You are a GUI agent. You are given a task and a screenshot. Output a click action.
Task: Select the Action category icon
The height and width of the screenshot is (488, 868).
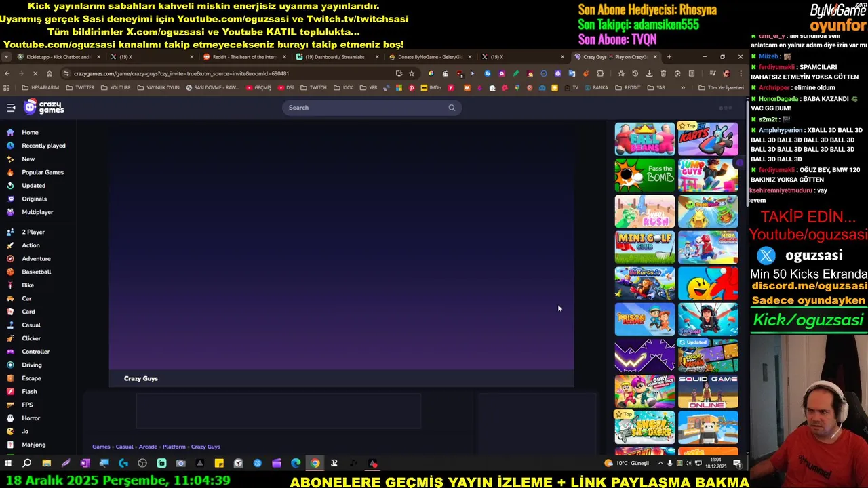pos(10,245)
